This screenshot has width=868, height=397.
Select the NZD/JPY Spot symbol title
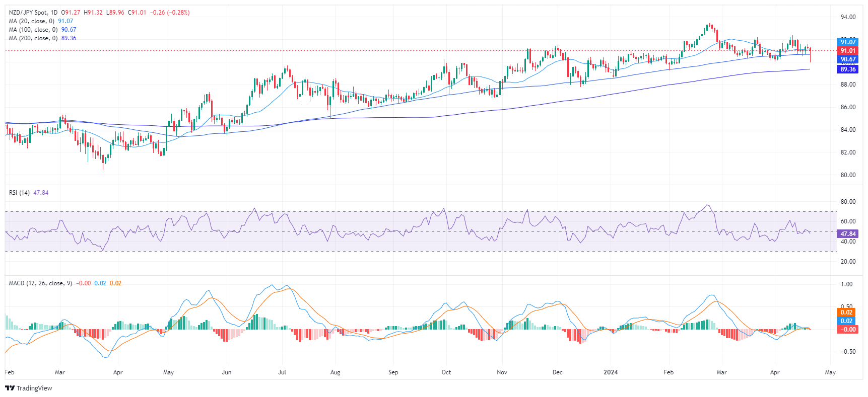29,13
